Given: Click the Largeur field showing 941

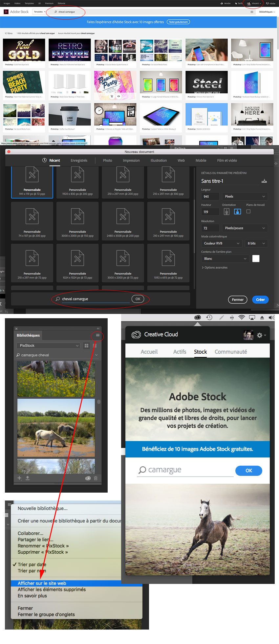Looking at the screenshot, I should 210,196.
